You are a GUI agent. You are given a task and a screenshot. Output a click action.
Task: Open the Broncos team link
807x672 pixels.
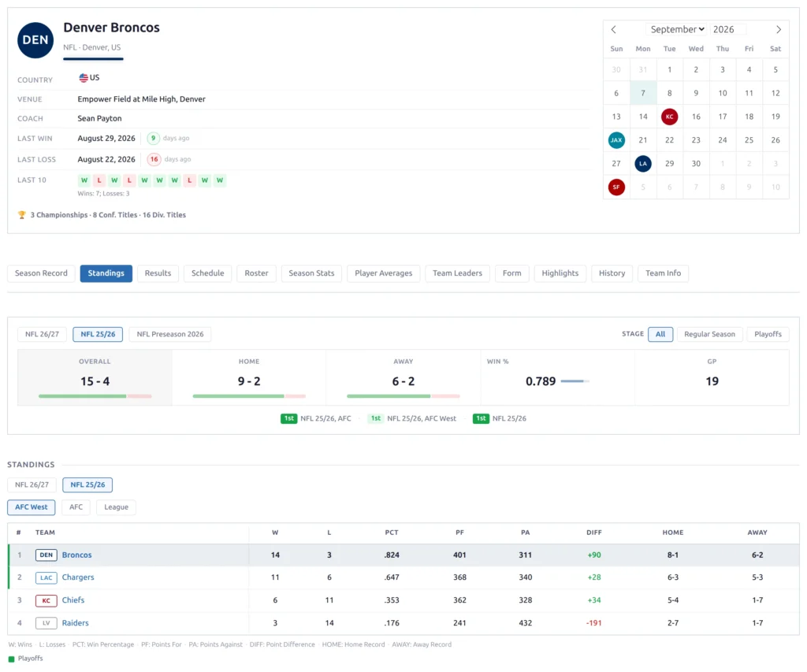point(76,555)
